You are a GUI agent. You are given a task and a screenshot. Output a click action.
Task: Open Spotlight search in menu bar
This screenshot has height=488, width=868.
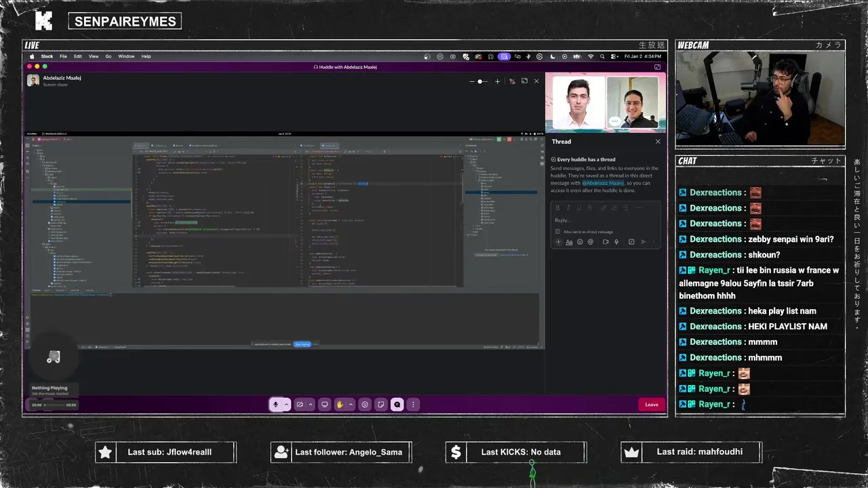tap(604, 56)
